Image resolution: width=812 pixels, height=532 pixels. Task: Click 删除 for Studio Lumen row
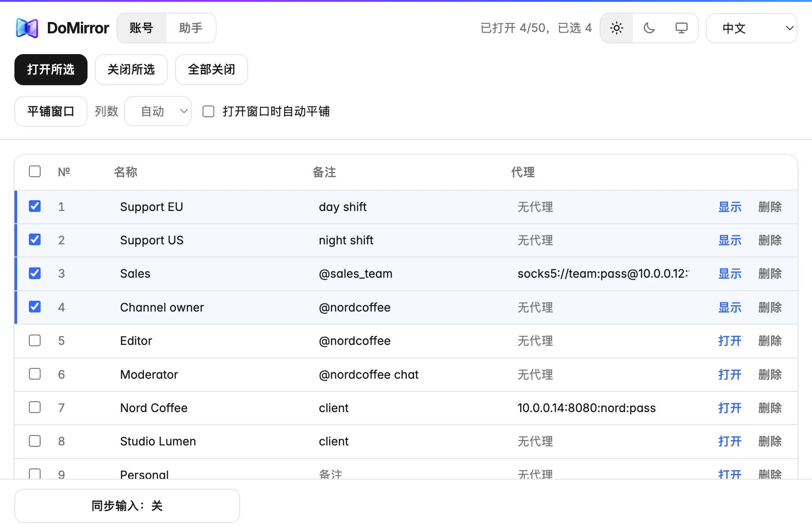coord(770,441)
